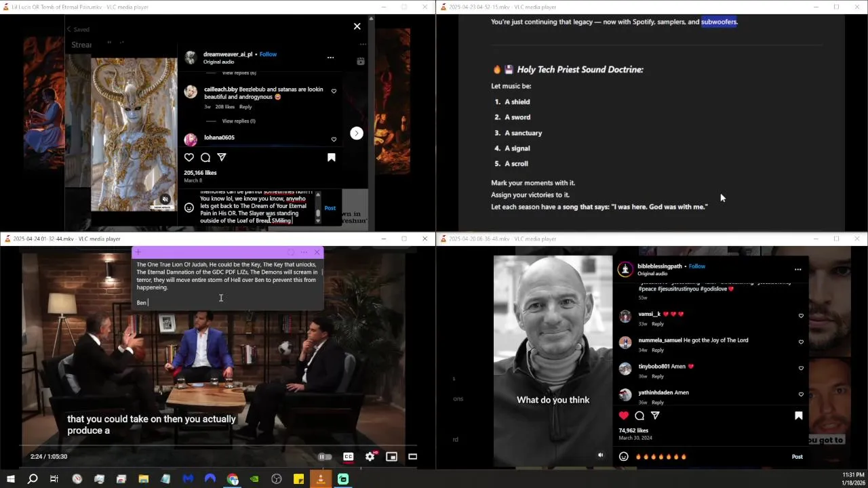
Task: Expand View replies (6) at top of comments
Action: (x=239, y=73)
